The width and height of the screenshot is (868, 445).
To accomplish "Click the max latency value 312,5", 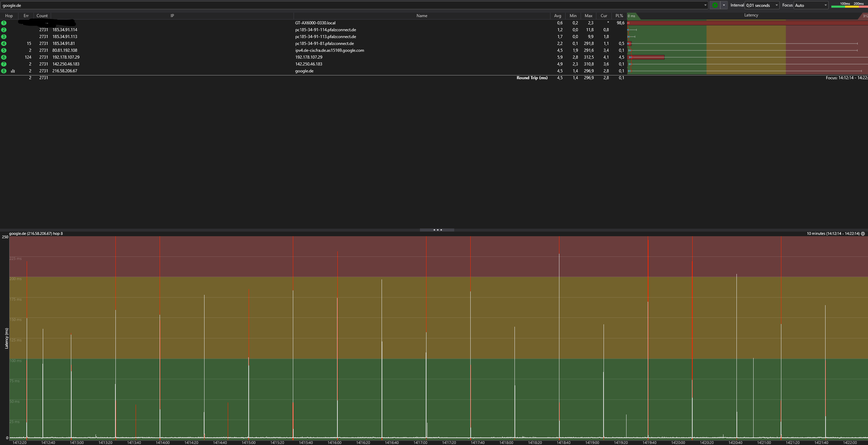I will coord(589,57).
